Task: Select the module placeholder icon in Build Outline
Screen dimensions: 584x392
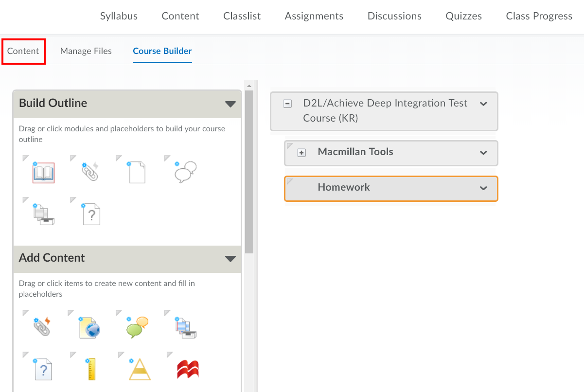Action: [x=43, y=172]
